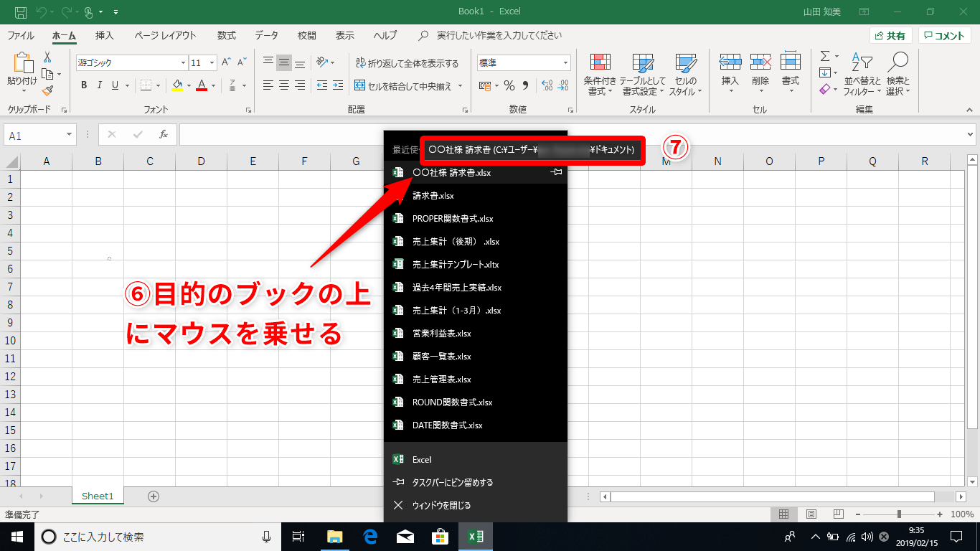Click the zoom slider handle
The image size is (980, 551).
pyautogui.click(x=899, y=514)
